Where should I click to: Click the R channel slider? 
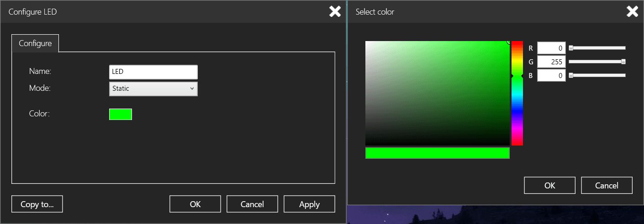(597, 48)
